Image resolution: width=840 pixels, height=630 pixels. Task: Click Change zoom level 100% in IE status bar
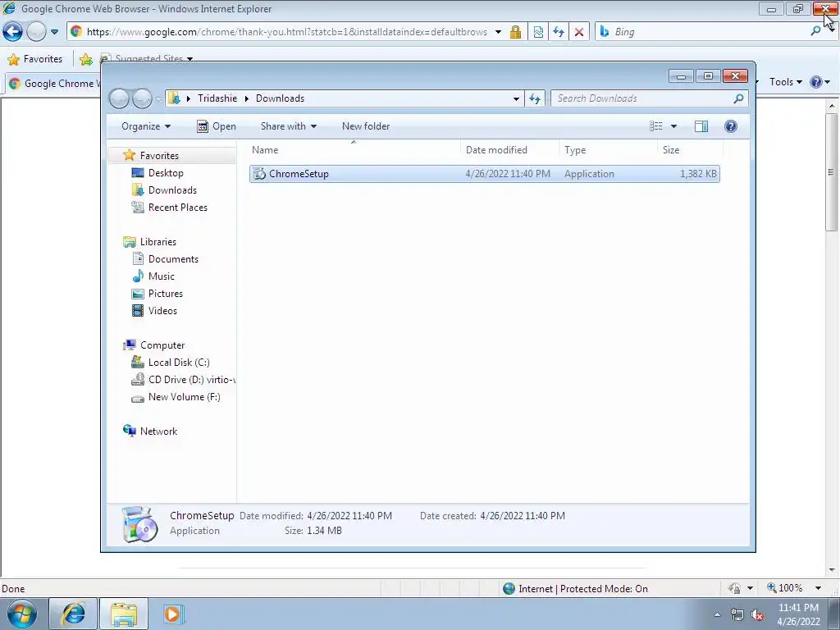pyautogui.click(x=784, y=588)
